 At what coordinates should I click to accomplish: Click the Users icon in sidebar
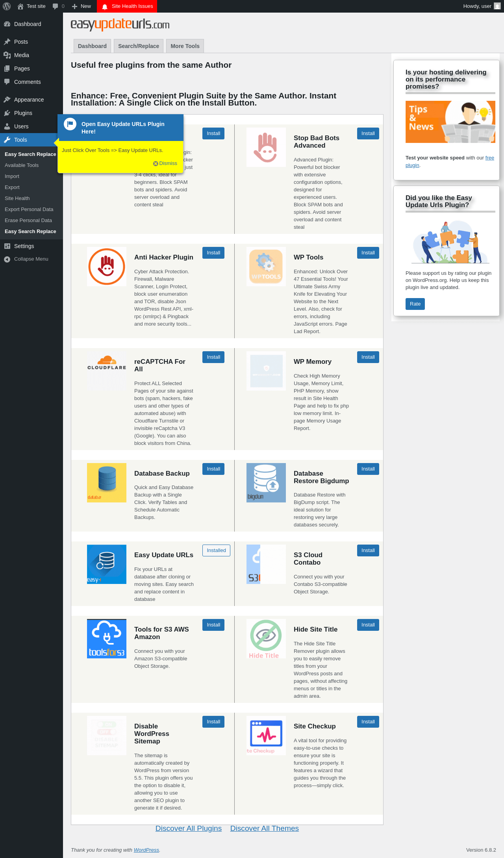pyautogui.click(x=7, y=126)
